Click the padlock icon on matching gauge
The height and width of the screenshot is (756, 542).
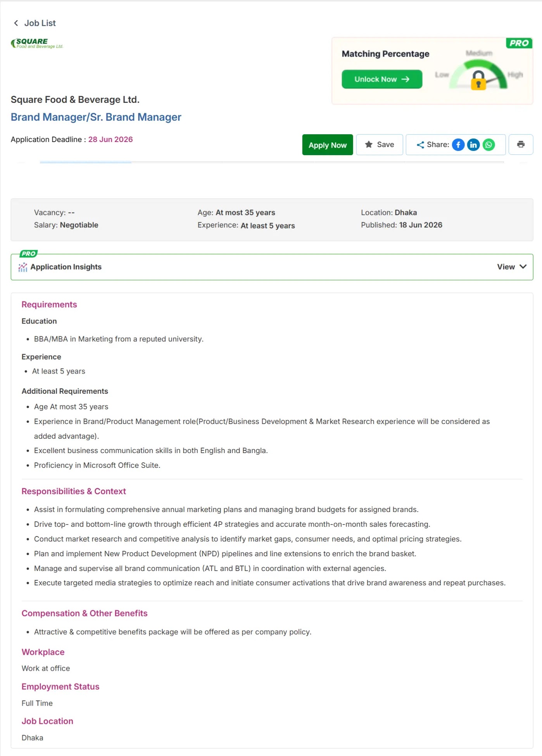coord(478,80)
